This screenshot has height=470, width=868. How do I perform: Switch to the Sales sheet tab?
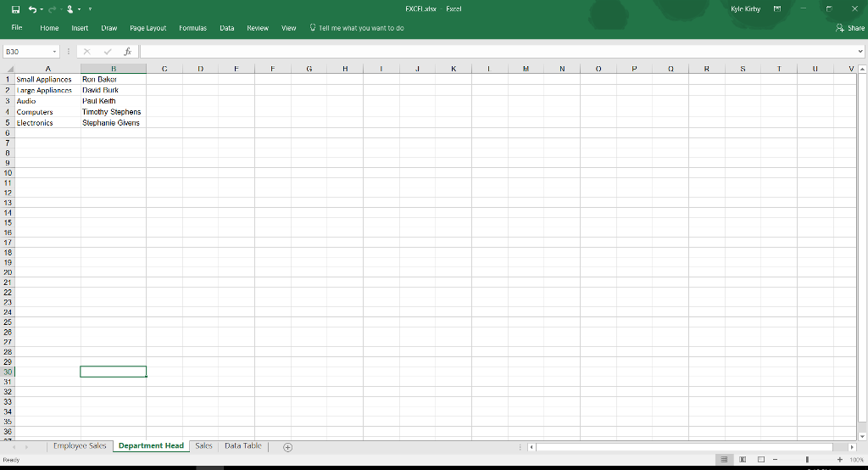(x=203, y=445)
